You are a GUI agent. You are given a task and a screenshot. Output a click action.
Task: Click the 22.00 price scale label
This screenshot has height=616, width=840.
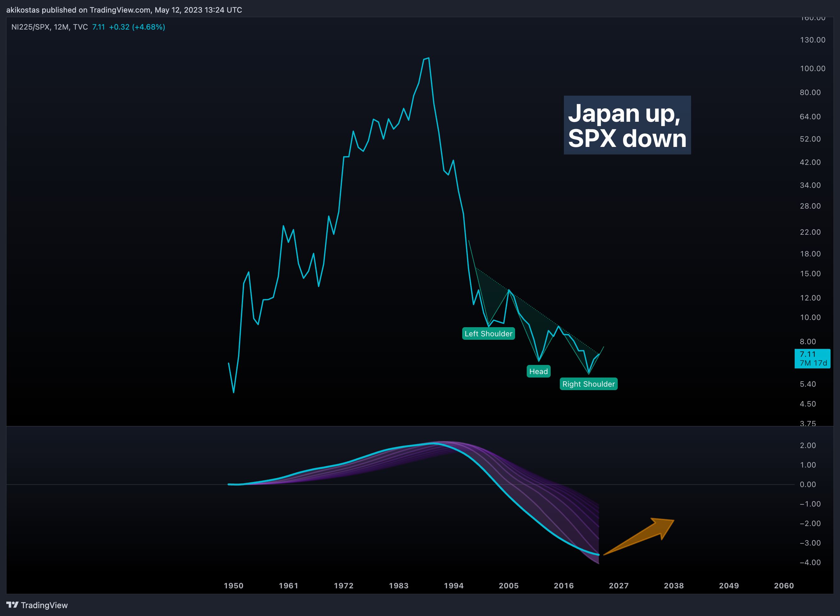click(810, 232)
